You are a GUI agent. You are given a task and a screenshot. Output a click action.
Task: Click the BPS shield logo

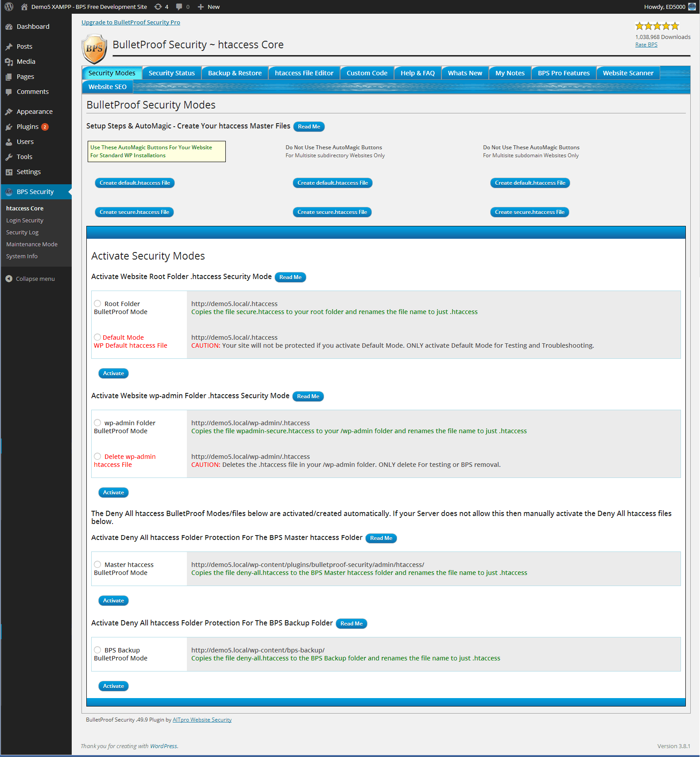click(94, 48)
